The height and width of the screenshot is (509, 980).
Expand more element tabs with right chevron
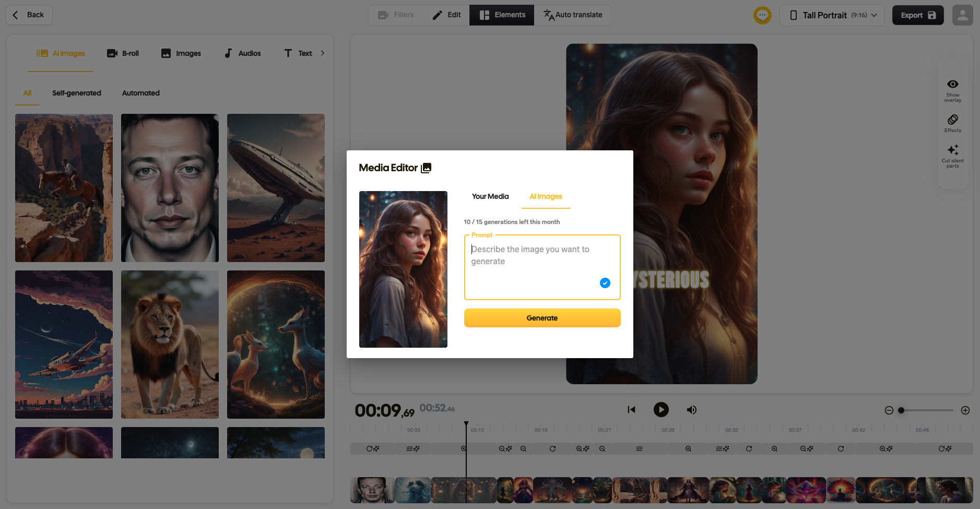(x=323, y=53)
